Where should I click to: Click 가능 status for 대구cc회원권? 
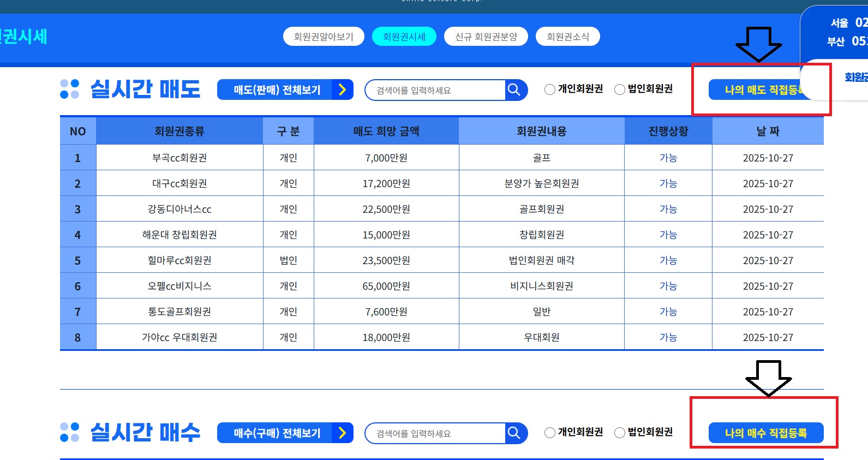coord(668,183)
